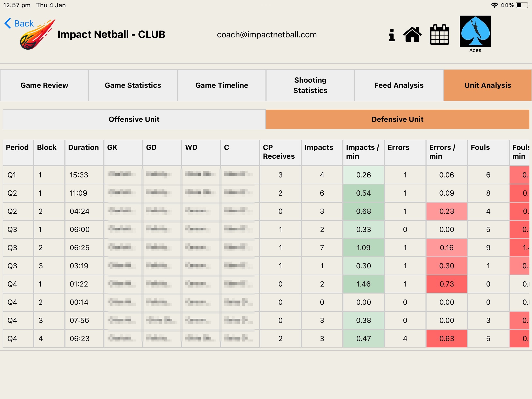Open the Game Timeline tab

point(222,85)
